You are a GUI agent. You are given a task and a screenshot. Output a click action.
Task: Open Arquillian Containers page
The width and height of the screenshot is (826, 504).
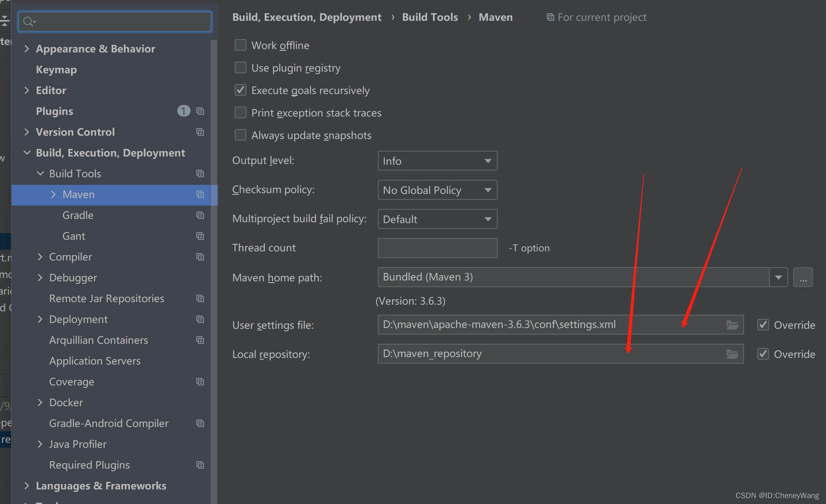pyautogui.click(x=99, y=340)
